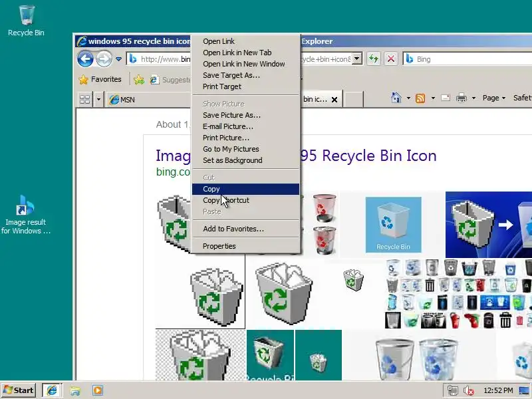Image resolution: width=532 pixels, height=399 pixels.
Task: Open Properties from the context menu
Action: point(245,246)
